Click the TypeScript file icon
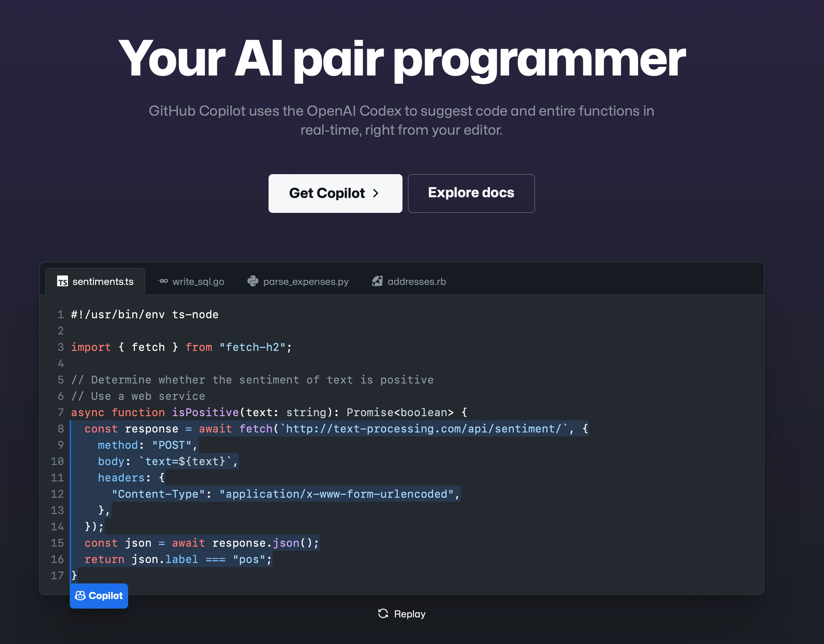824x644 pixels. (x=62, y=281)
